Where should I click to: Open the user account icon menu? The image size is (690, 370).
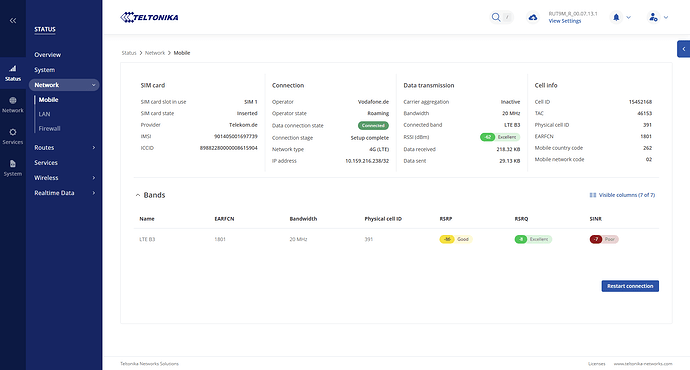tap(653, 17)
